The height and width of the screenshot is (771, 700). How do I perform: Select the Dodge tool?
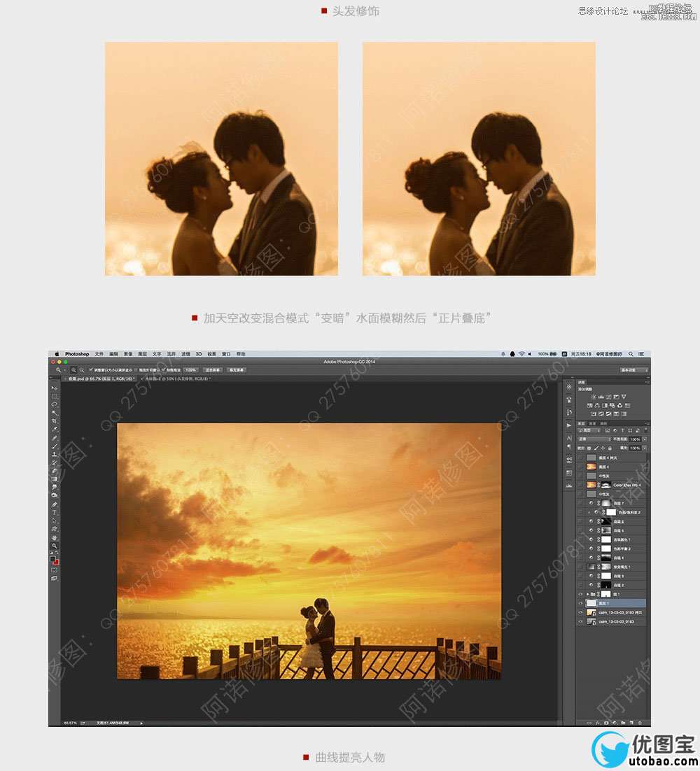click(54, 495)
